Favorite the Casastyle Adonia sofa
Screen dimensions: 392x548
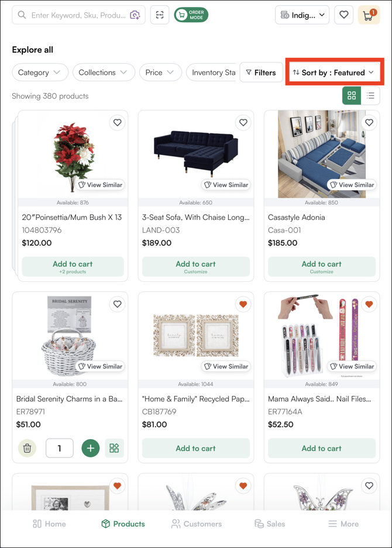point(369,123)
